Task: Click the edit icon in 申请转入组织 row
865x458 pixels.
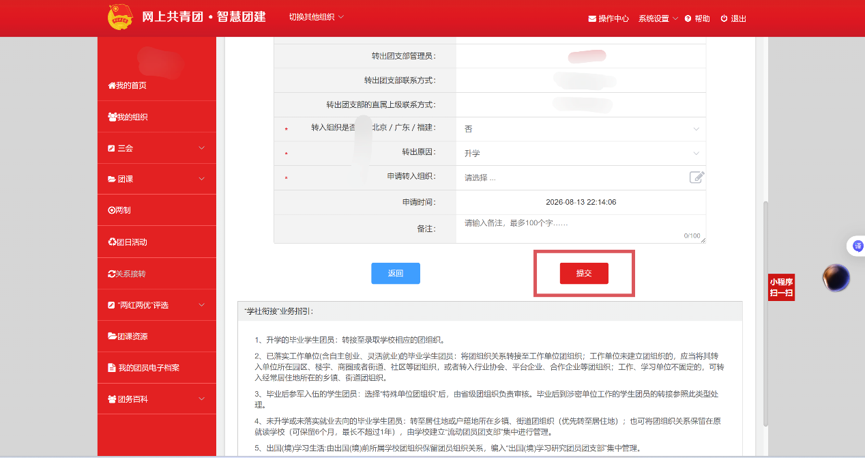Action: click(x=696, y=177)
